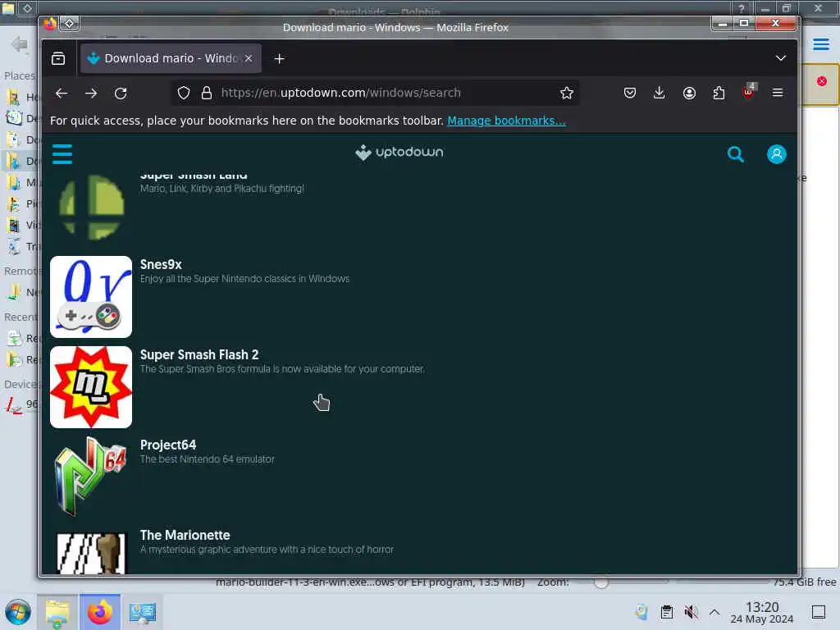840x630 pixels.
Task: Adjust the Dolphin zoom slider
Action: (601, 583)
